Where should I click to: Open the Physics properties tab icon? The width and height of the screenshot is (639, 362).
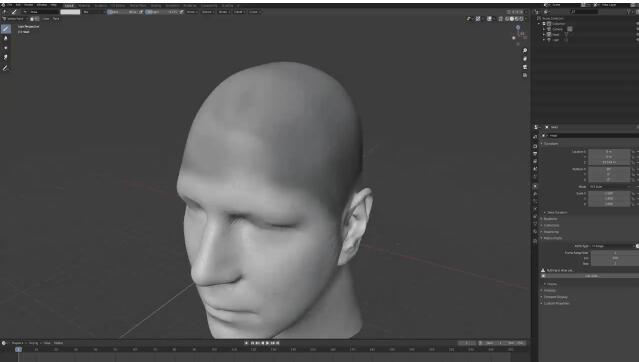coord(535,209)
